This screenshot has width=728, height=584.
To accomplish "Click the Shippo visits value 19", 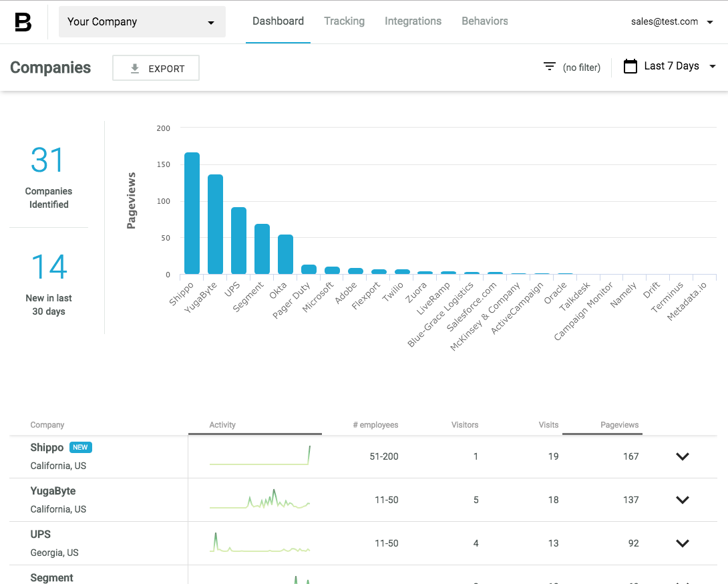I will (553, 456).
